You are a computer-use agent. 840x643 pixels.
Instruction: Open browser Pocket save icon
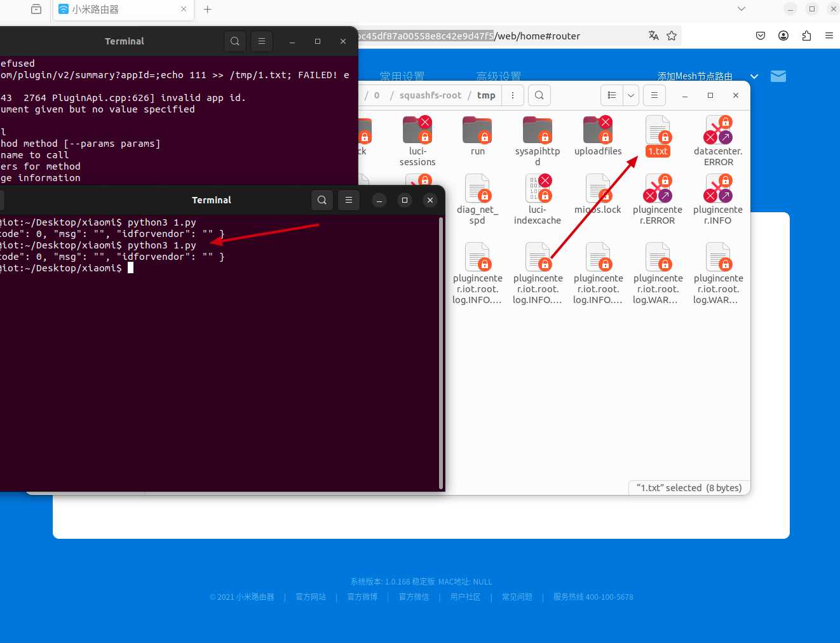coord(761,36)
